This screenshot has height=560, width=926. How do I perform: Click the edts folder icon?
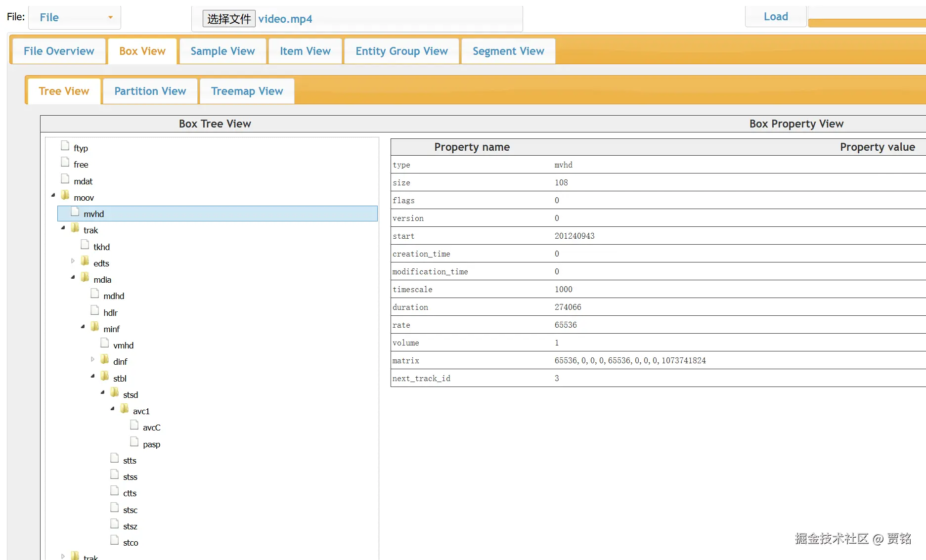[x=85, y=261]
